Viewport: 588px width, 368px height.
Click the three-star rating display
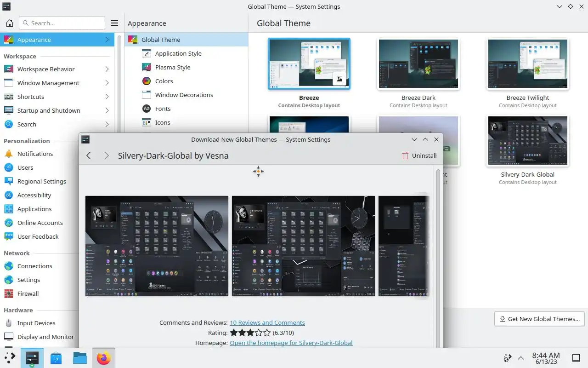[x=250, y=333]
